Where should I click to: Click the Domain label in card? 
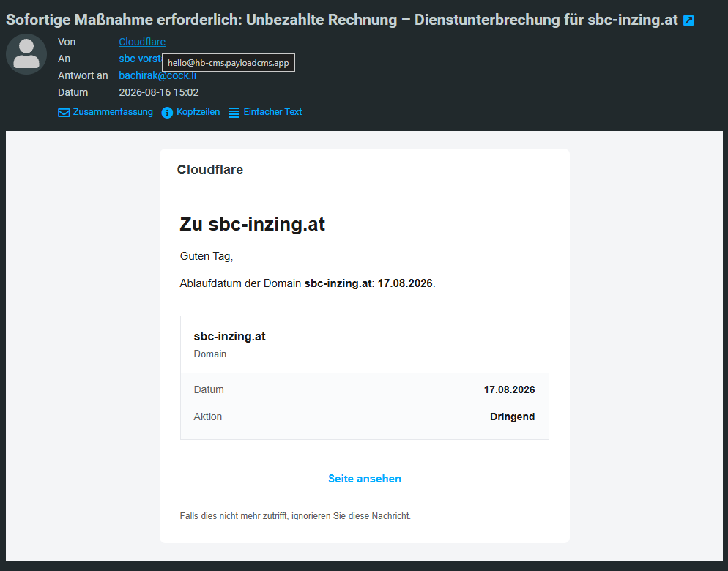(210, 354)
